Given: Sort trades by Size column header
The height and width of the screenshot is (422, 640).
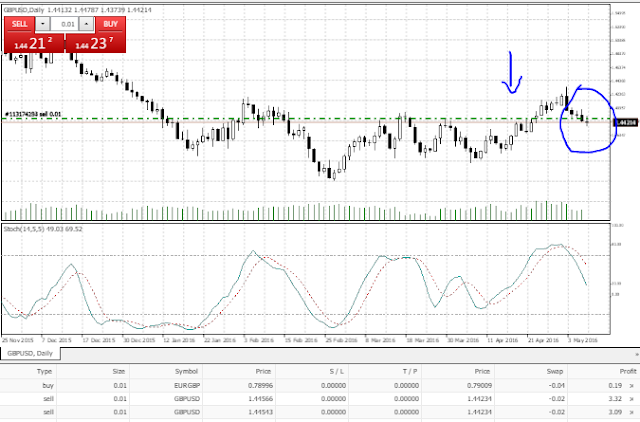Looking at the screenshot, I should 119,371.
